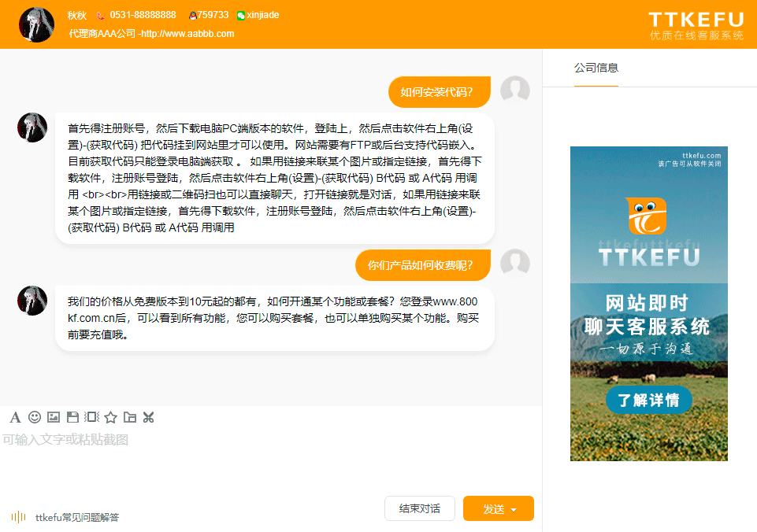Image resolution: width=757 pixels, height=532 pixels.
Task: Click the 发送 button
Action: 498,508
